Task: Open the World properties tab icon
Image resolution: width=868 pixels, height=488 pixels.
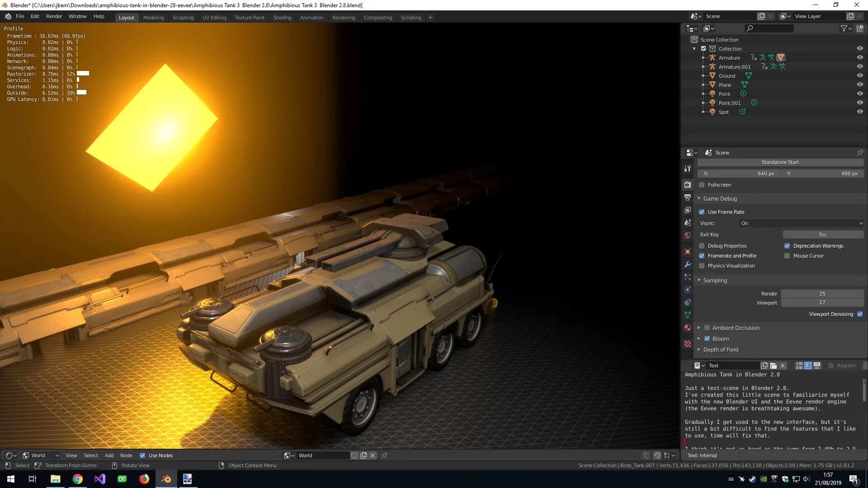Action: [688, 235]
